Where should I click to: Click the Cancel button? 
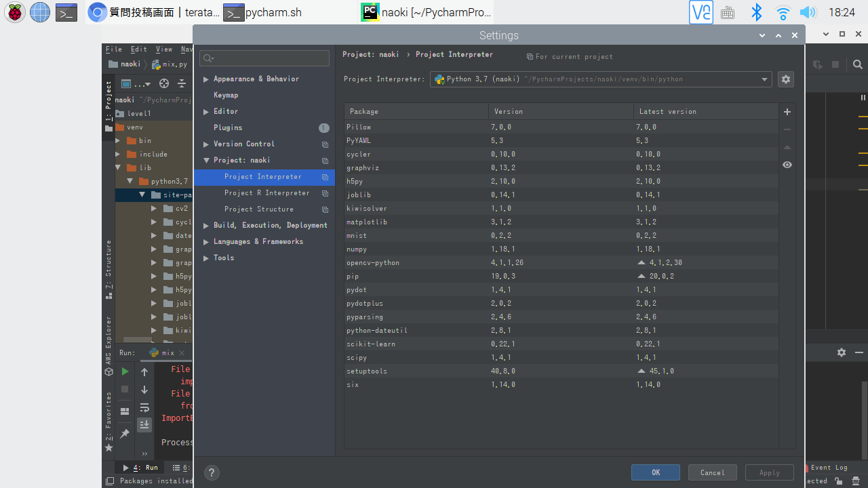(x=712, y=472)
